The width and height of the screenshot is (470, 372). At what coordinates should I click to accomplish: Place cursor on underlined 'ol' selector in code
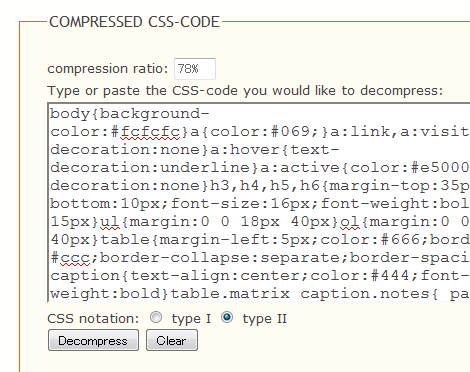(x=350, y=222)
